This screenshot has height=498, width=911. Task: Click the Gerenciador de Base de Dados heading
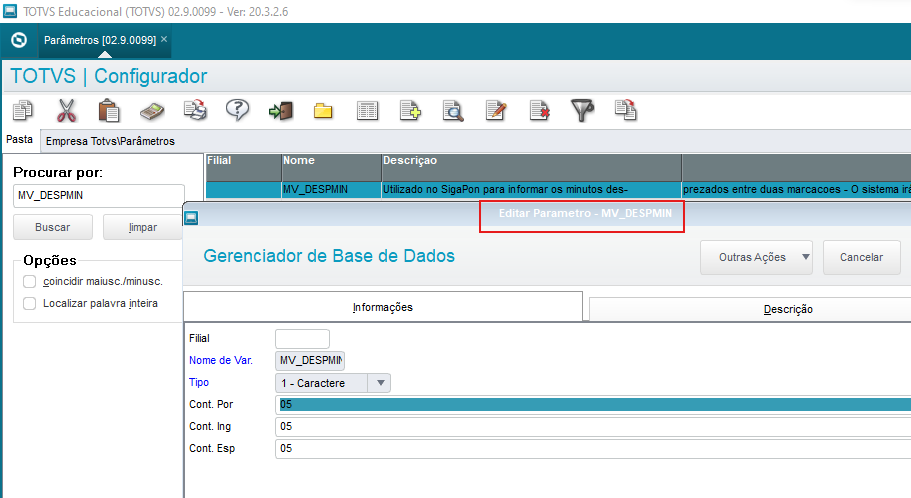(329, 256)
